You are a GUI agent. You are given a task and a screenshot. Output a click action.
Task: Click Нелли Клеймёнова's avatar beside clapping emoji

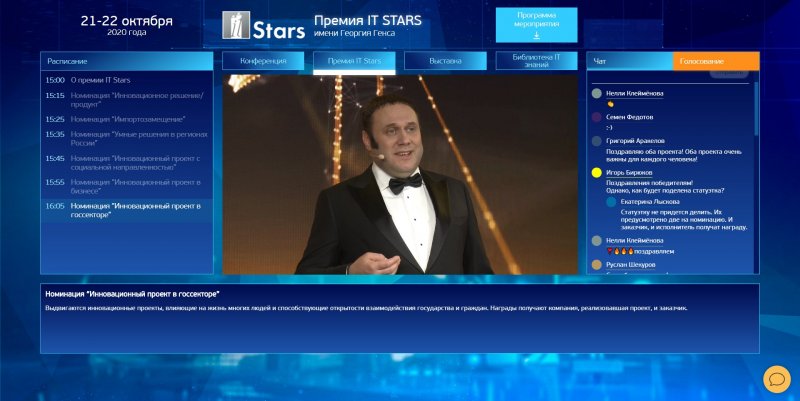coord(596,93)
